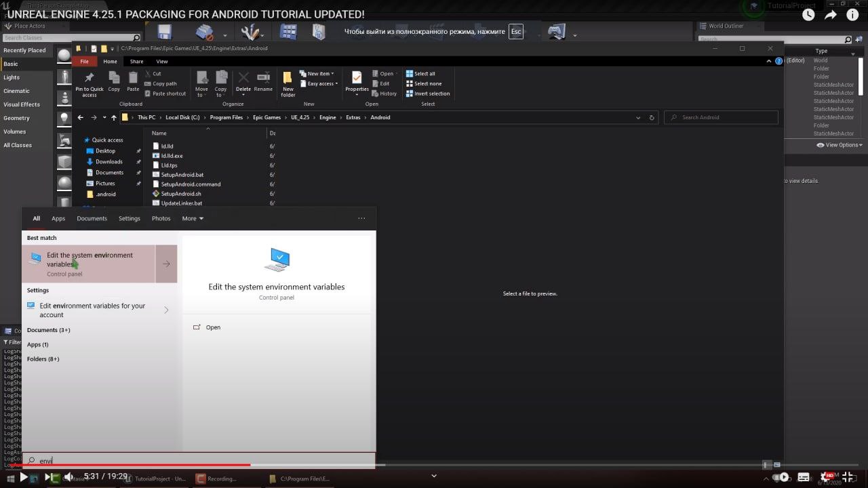The image size is (868, 488).
Task: Expand the environment variables result arrow
Action: tap(166, 264)
